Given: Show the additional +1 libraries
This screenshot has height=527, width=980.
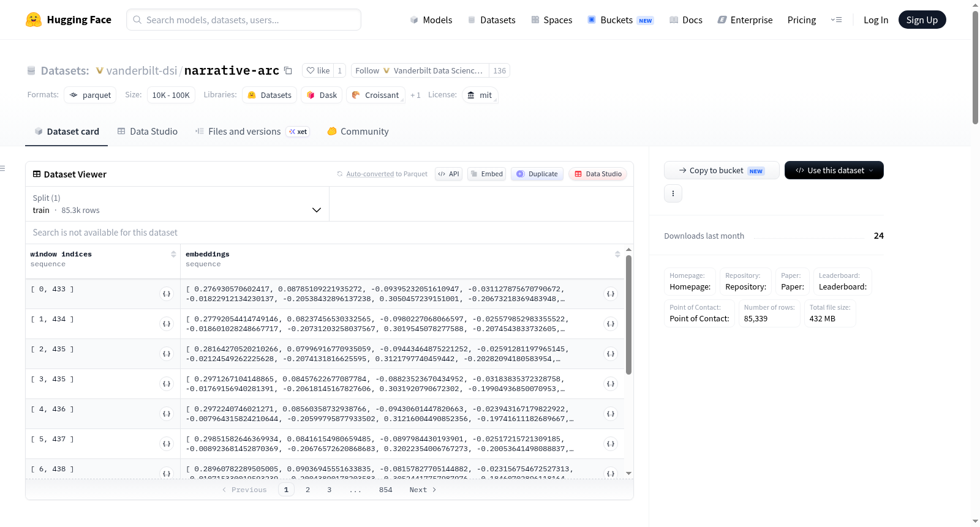Looking at the screenshot, I should click(x=415, y=95).
